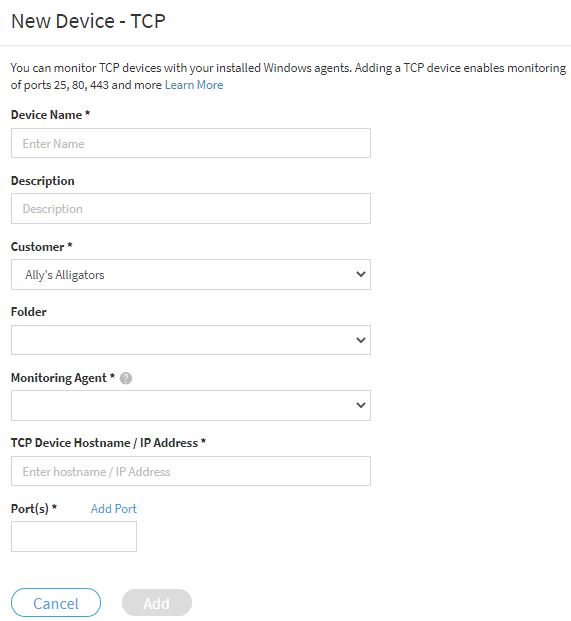Focus the Device Name 'Enter Name' field
Viewport: 571px width, 621px height.
coord(191,143)
